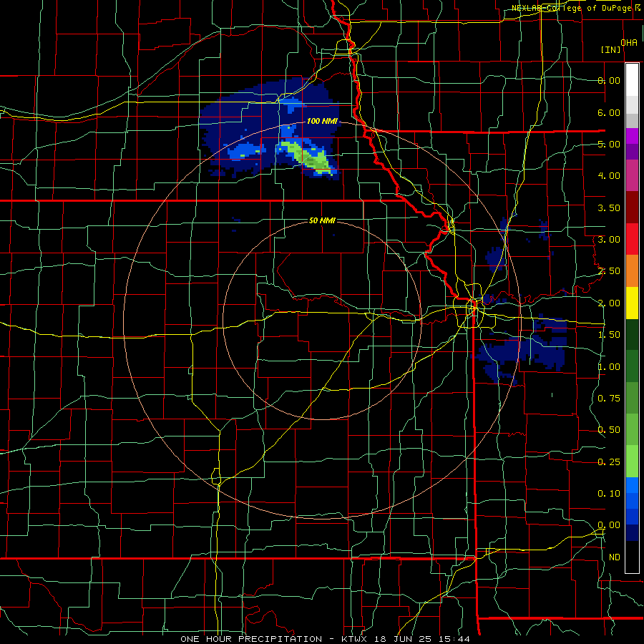The height and width of the screenshot is (644, 644).
Task: Pick the pink legend swatch near 4.00
Action: point(632,175)
